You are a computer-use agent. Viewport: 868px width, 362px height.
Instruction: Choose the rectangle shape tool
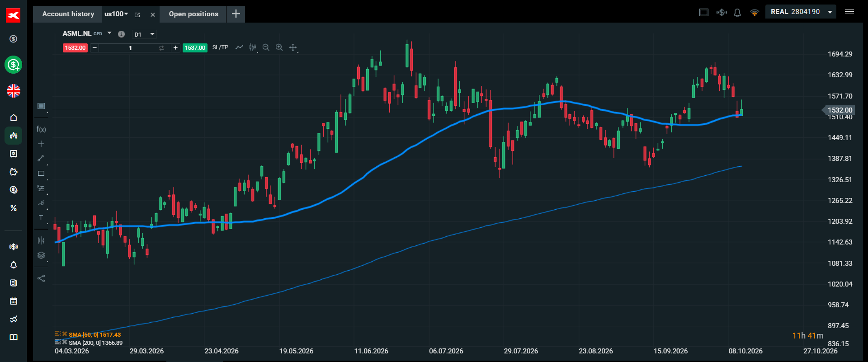tap(41, 174)
